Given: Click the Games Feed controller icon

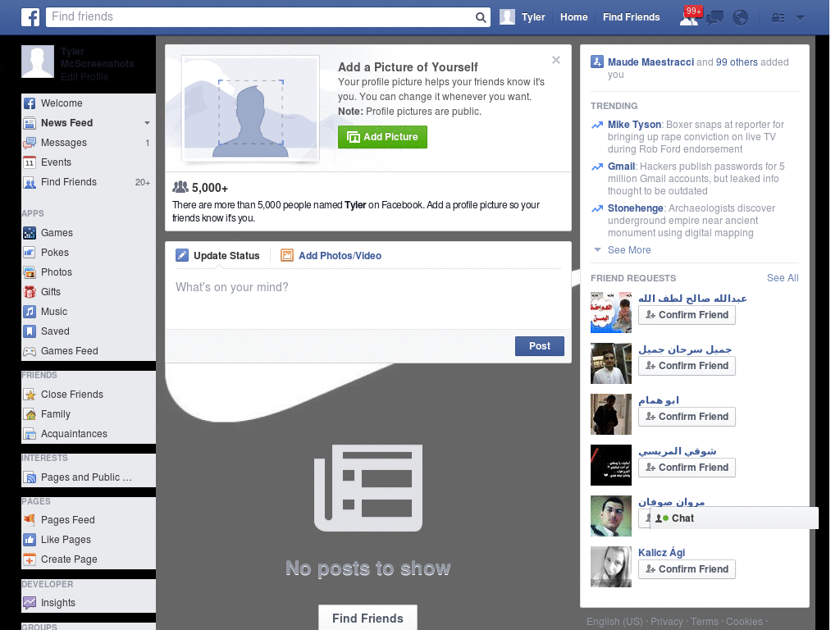Looking at the screenshot, I should (30, 351).
